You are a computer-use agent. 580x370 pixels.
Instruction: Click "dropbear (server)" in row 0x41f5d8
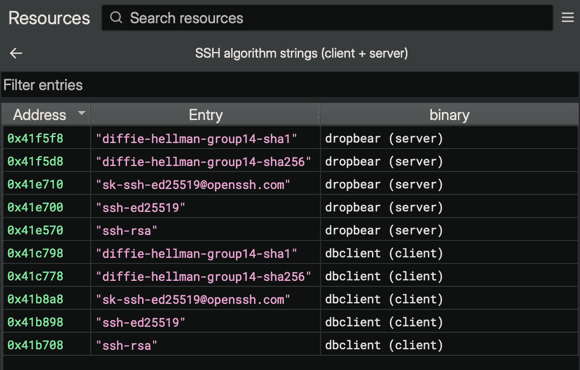384,161
